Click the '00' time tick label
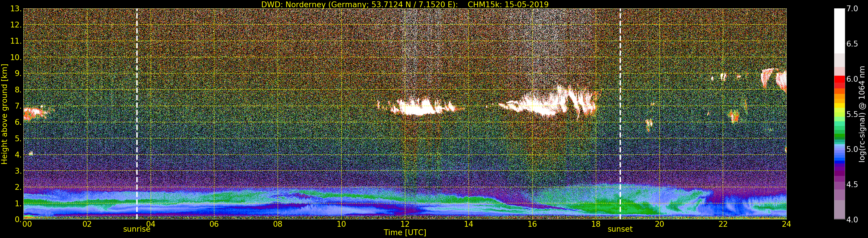The width and height of the screenshot is (868, 238). [27, 224]
